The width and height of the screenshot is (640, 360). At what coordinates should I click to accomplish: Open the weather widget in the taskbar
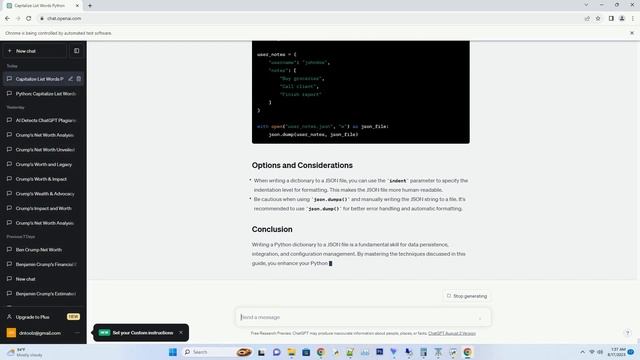pyautogui.click(x=25, y=352)
